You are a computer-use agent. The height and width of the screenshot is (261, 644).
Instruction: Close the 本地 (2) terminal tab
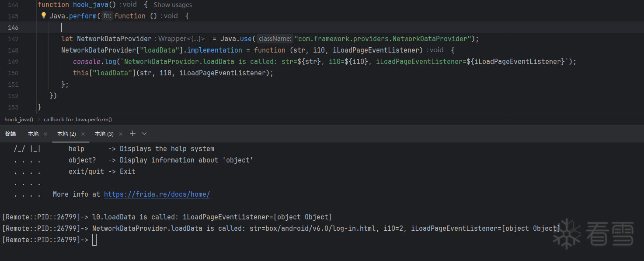[83, 134]
